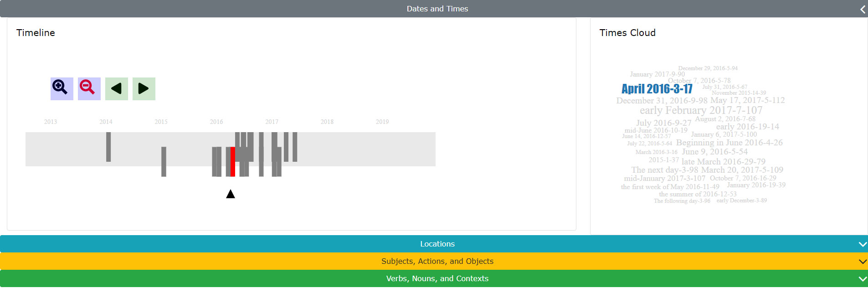Click 'early February 2017-7-107' in cloud
This screenshot has width=868, height=293.
pyautogui.click(x=701, y=110)
